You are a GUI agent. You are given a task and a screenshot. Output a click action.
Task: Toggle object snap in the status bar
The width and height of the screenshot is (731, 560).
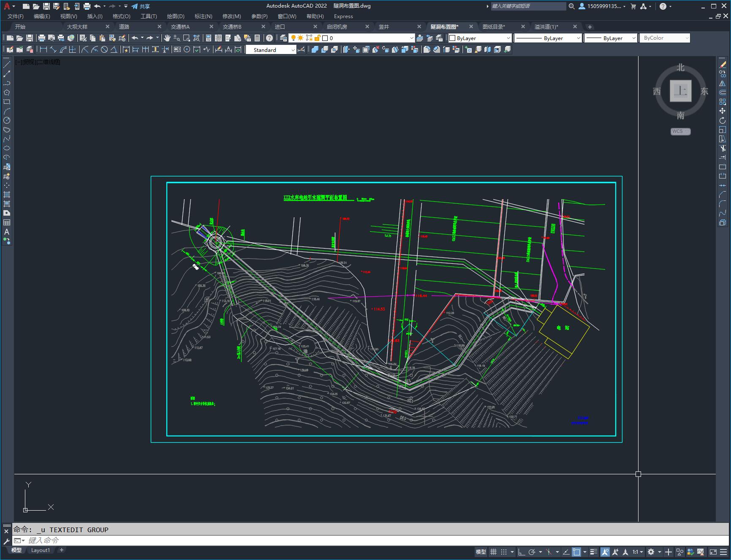coord(576,552)
